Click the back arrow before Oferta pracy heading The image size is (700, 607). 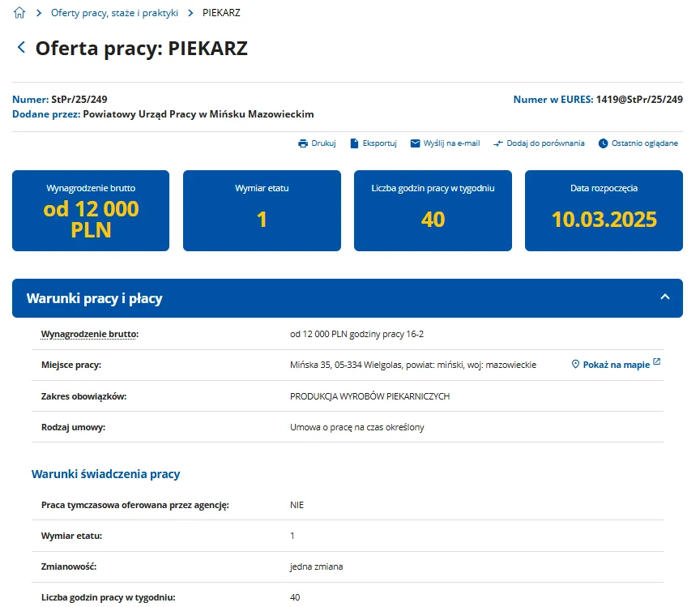pos(21,47)
